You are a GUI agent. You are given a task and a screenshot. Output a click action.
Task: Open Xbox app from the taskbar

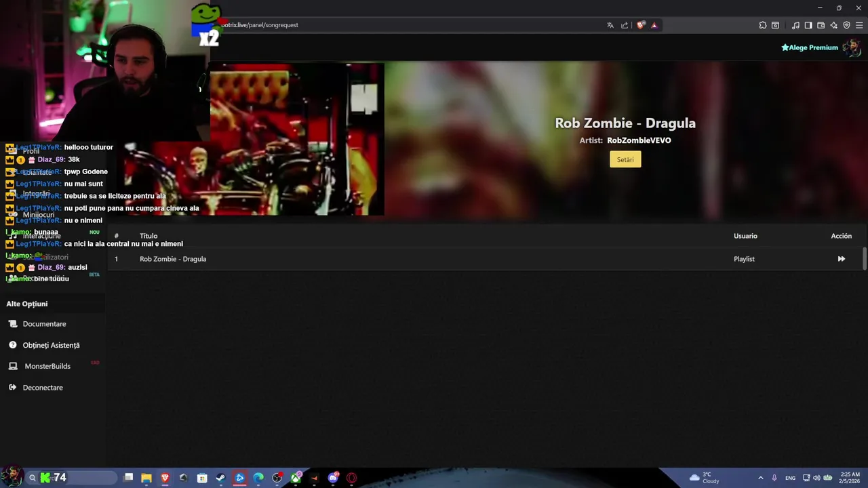(x=296, y=478)
